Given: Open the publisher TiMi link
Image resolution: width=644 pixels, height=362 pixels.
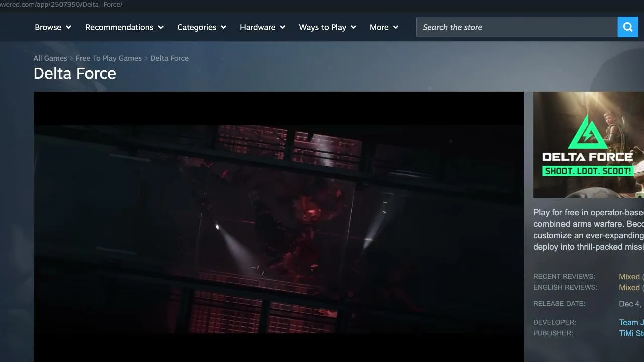Looking at the screenshot, I should [x=631, y=334].
